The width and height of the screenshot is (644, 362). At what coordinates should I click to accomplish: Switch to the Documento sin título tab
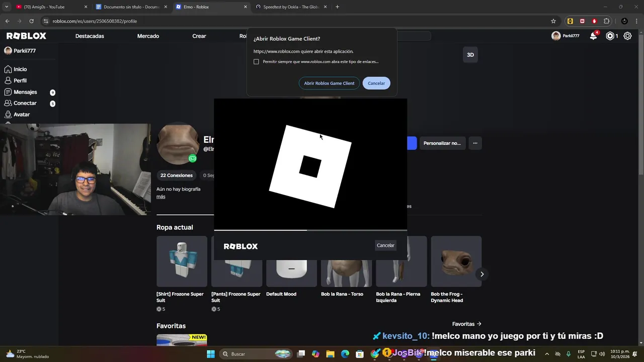coord(131,7)
